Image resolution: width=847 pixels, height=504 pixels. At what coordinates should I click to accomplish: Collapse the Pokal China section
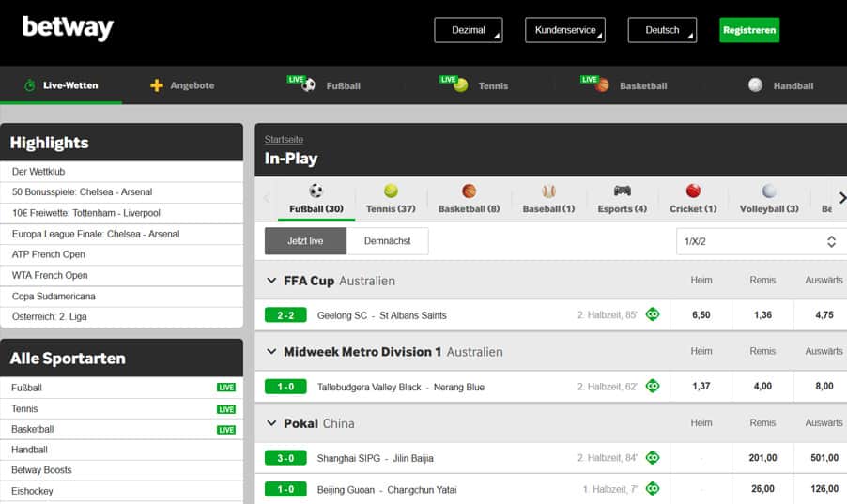point(271,423)
